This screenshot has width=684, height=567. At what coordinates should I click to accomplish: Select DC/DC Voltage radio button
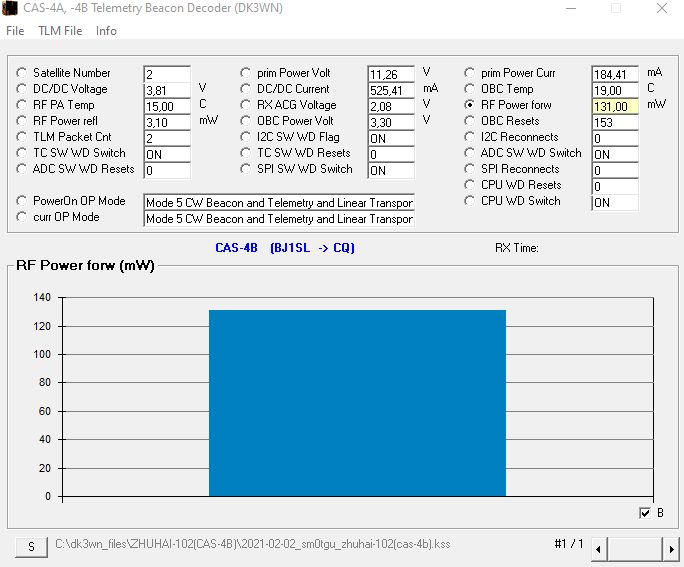point(21,89)
